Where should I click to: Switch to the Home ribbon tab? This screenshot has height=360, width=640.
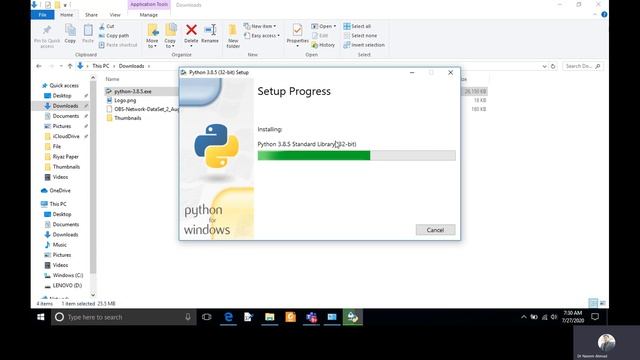pos(67,15)
